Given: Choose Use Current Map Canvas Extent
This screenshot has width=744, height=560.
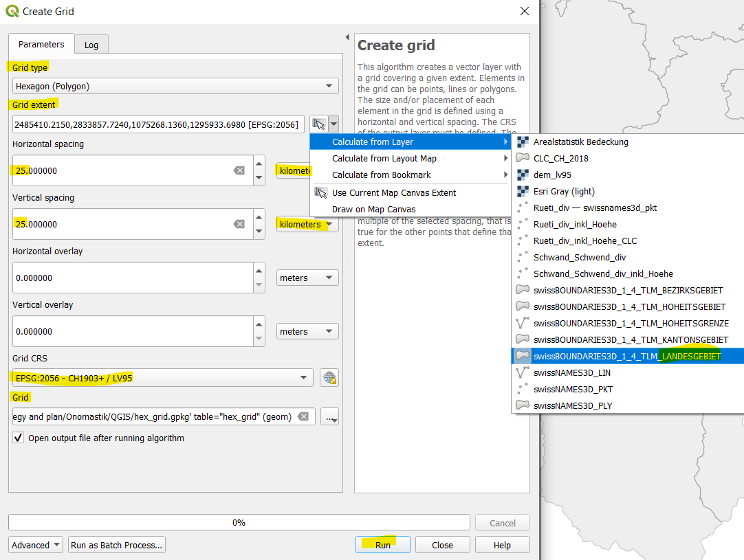Looking at the screenshot, I should click(x=410, y=193).
